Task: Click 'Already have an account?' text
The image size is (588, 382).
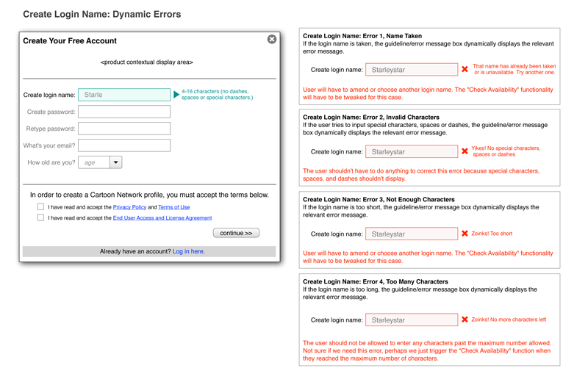Action: coord(135,251)
